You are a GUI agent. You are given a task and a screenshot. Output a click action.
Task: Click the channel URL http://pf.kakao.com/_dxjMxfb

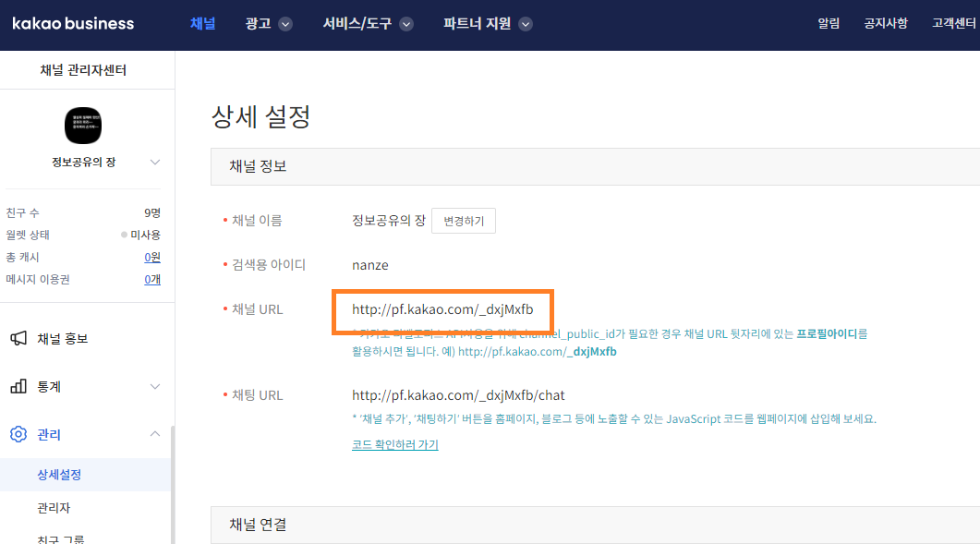442,309
